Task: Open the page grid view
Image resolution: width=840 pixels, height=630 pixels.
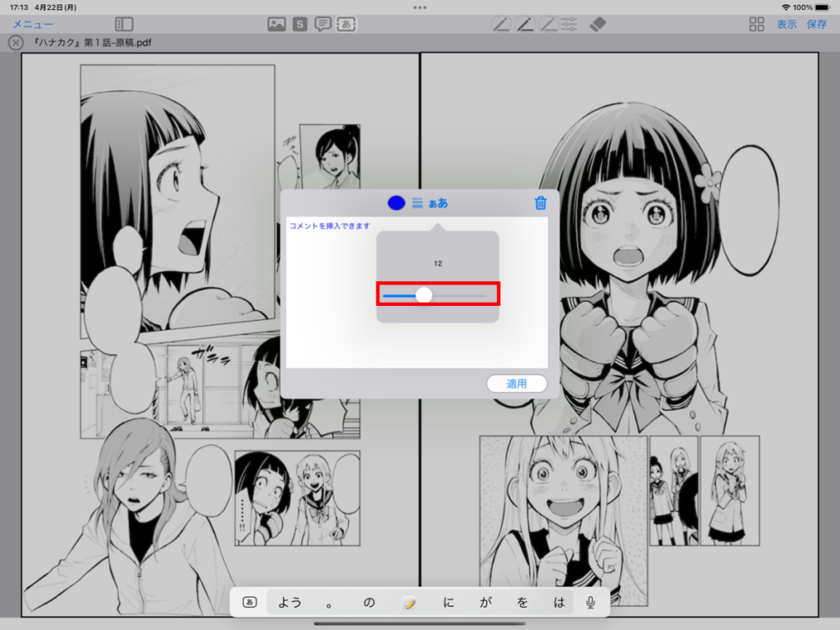Action: 756,24
